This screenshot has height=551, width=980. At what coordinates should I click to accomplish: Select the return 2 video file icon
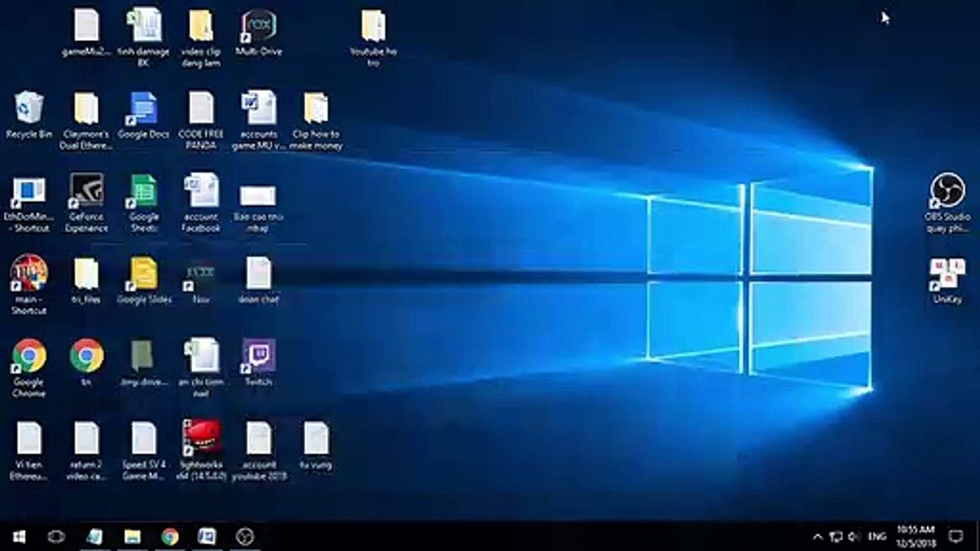coord(87,439)
